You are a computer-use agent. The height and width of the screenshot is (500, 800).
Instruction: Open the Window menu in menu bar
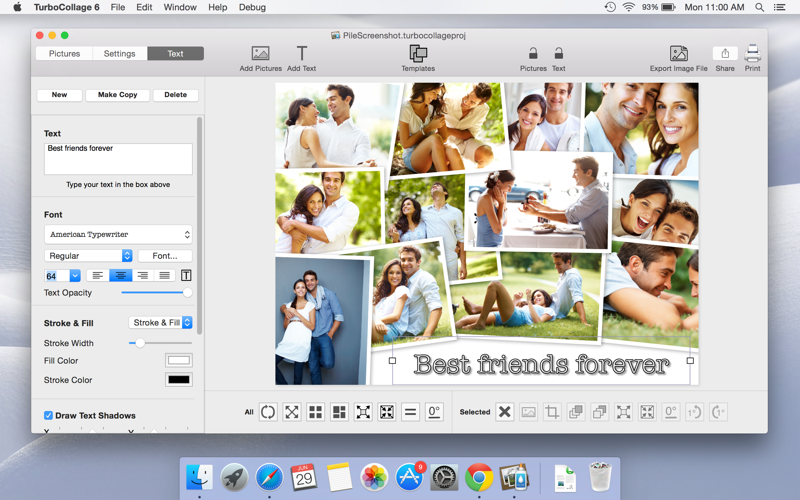180,7
